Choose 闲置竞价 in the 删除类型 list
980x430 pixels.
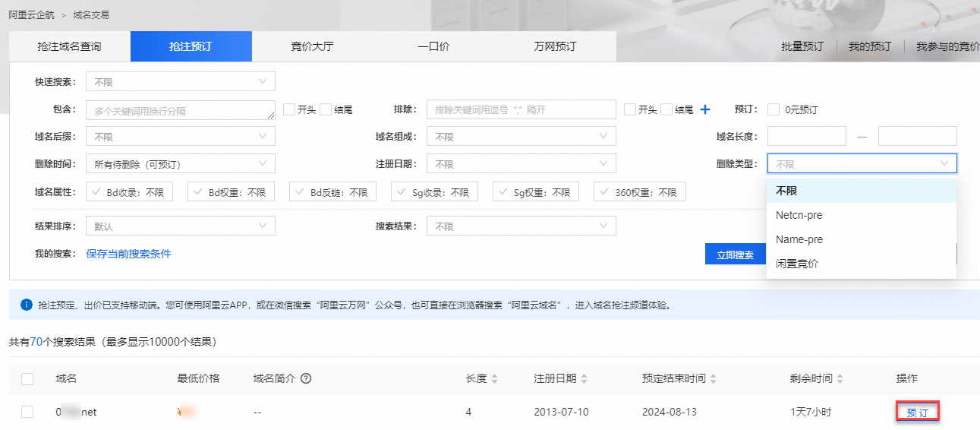pyautogui.click(x=862, y=264)
